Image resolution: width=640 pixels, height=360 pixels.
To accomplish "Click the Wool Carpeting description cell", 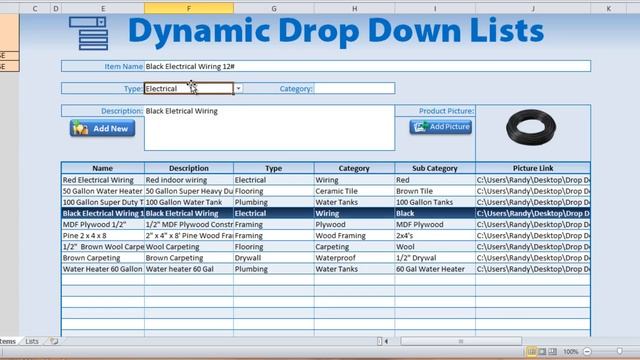I will [189, 247].
